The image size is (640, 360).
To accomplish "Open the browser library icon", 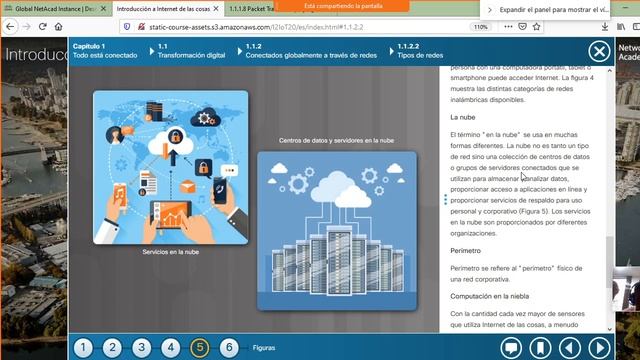I will coord(621,27).
